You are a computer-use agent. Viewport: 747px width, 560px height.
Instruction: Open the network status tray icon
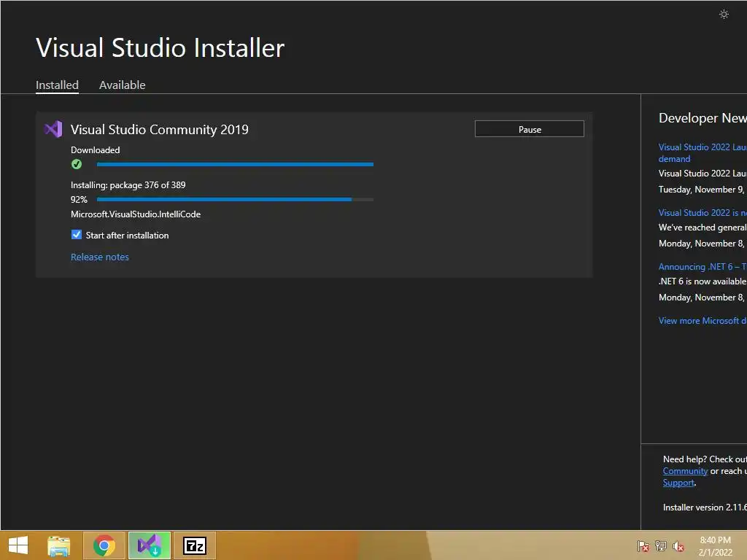tap(661, 545)
